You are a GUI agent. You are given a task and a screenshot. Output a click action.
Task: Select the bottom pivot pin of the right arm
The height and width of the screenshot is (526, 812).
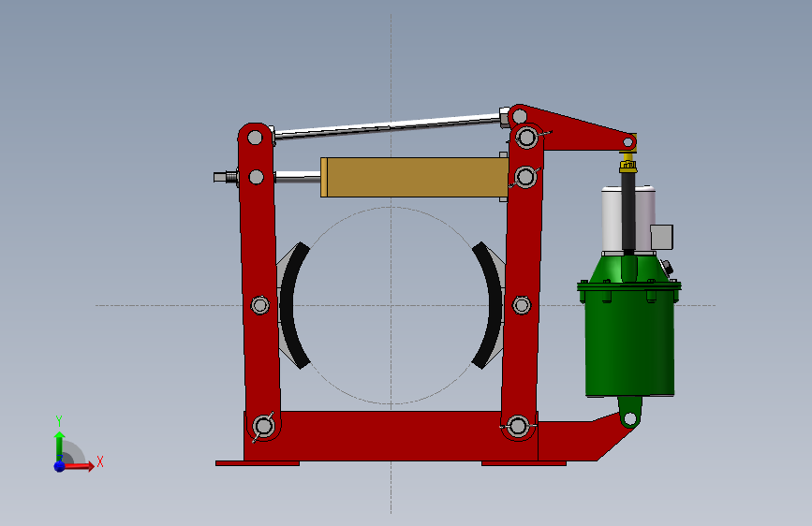(x=518, y=426)
